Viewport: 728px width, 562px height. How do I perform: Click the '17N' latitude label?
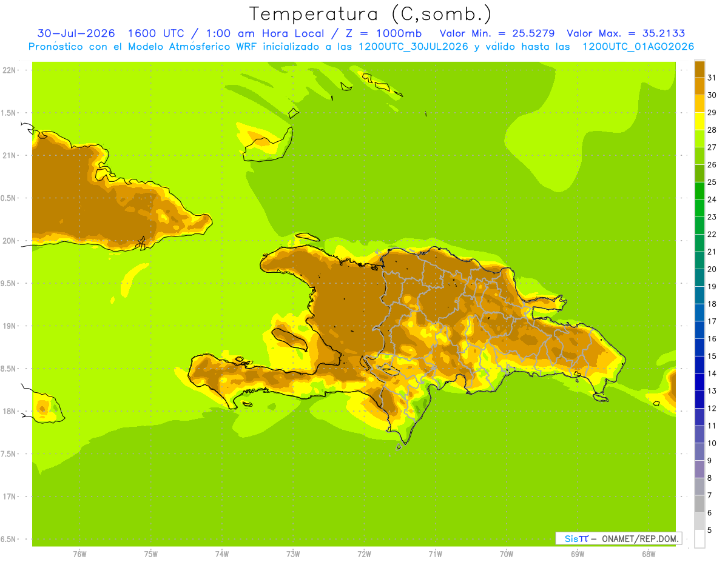click(x=10, y=497)
